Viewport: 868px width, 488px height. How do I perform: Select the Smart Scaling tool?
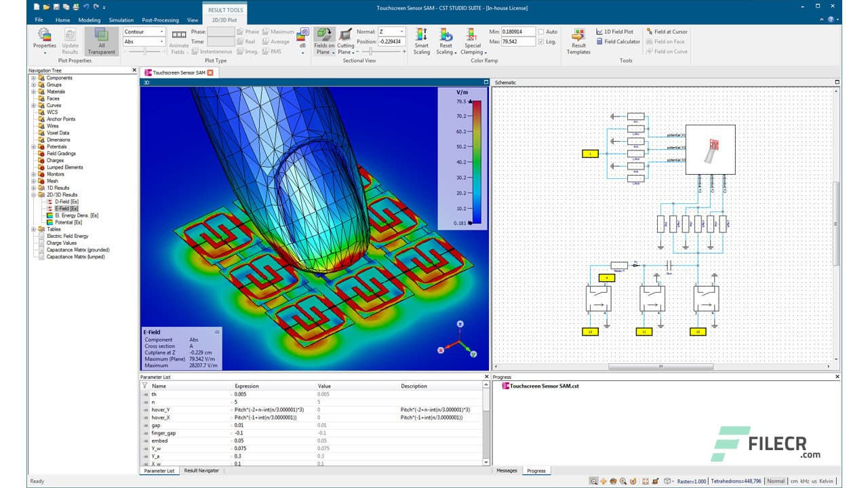[421, 39]
